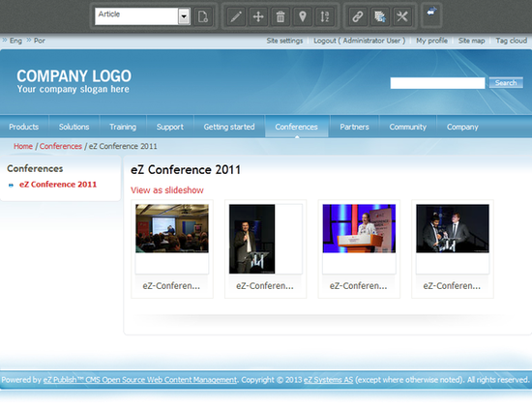
Task: Click the documents stack toolbar icon
Action: pos(380,16)
